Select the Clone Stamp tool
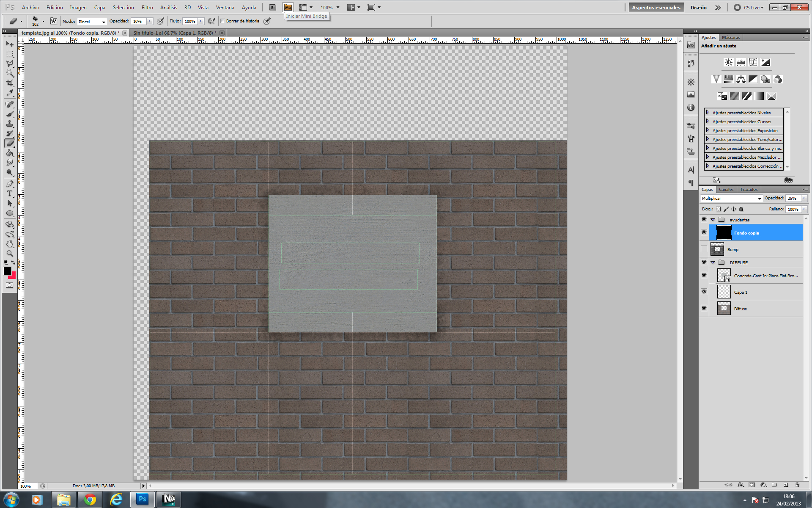 [10, 124]
